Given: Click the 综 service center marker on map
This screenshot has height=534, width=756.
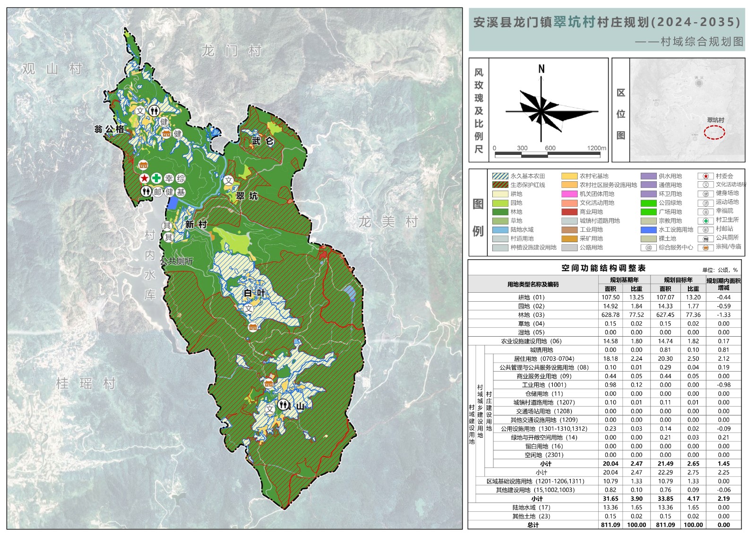Looking at the screenshot, I should (180, 178).
